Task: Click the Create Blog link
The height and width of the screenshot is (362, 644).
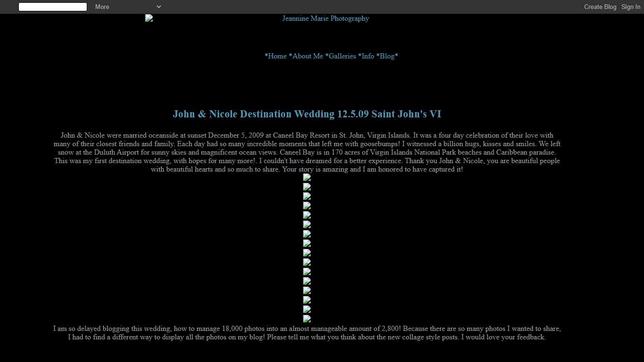Action: (x=600, y=7)
